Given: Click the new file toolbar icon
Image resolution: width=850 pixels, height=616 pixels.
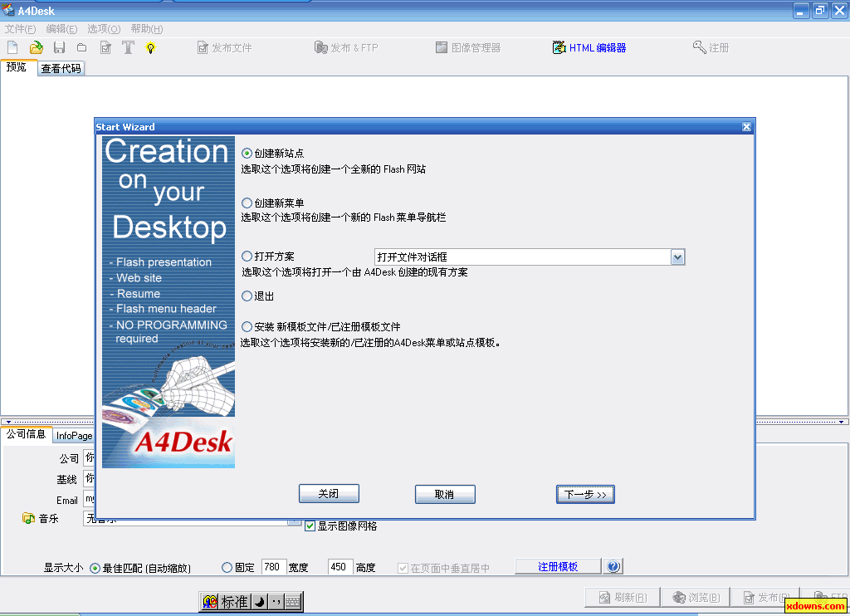Looking at the screenshot, I should 12,47.
